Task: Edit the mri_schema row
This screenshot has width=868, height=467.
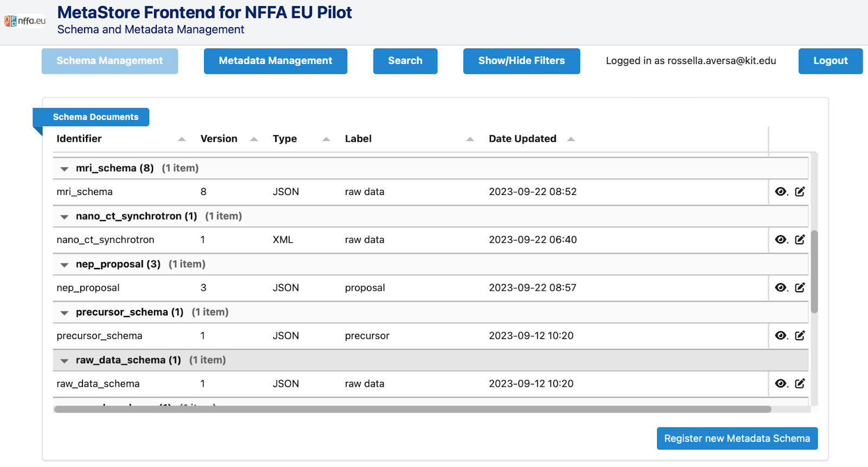Action: click(800, 192)
